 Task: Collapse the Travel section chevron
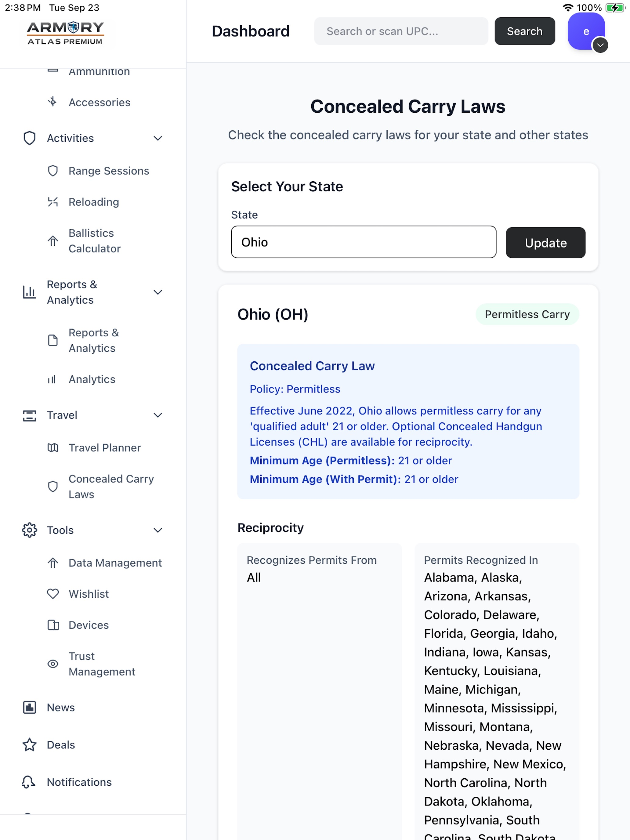click(x=158, y=415)
